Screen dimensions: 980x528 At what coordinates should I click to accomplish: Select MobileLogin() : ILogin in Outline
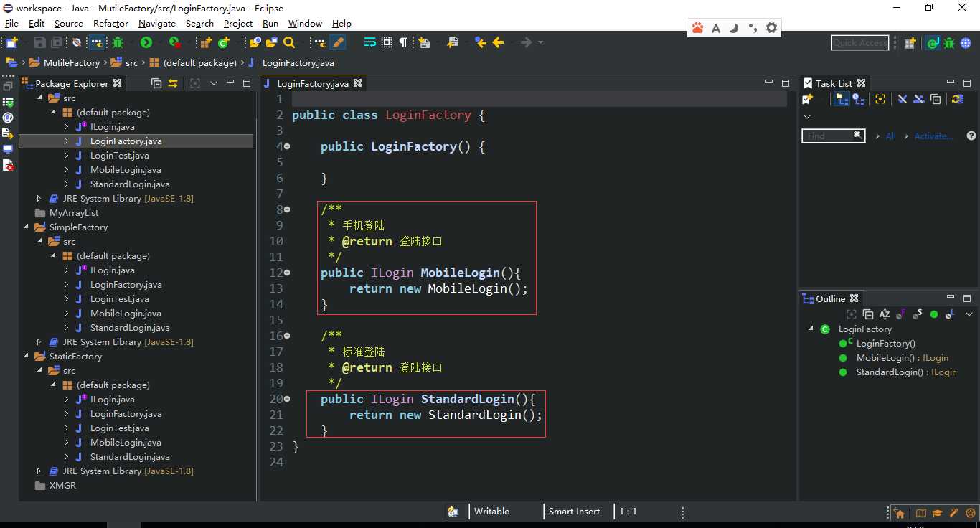coord(902,357)
